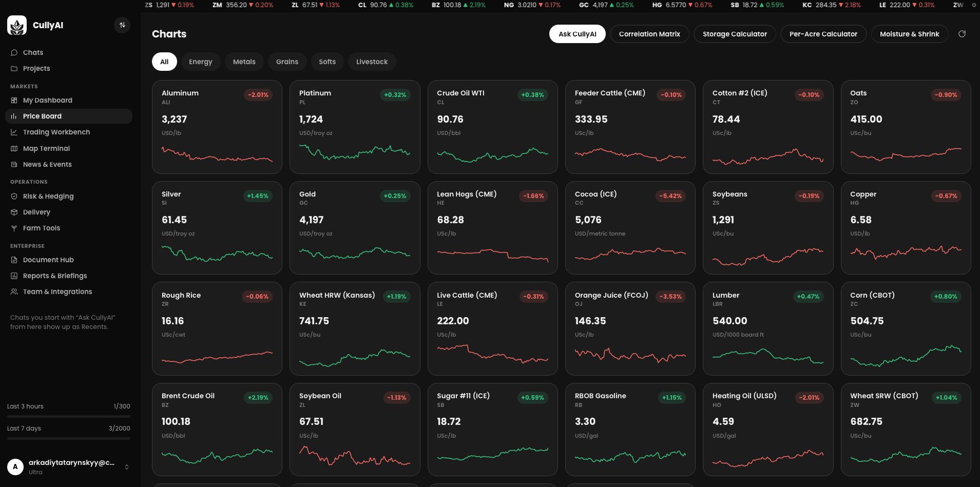Expand the user account chevron menu
This screenshot has height=487, width=980.
point(127,467)
